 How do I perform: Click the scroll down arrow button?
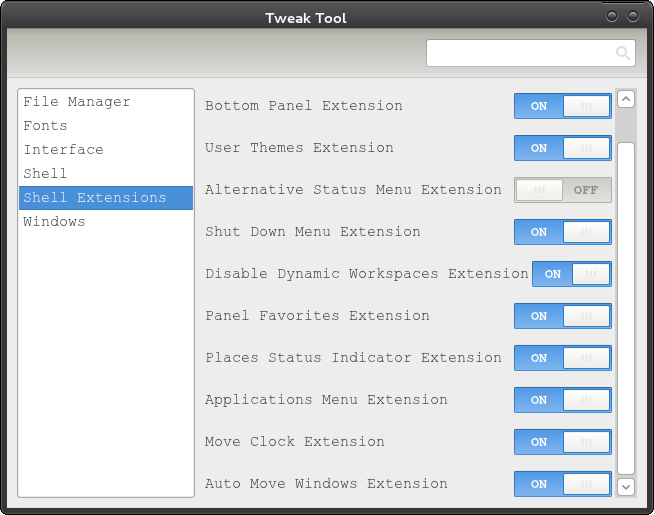coord(626,487)
